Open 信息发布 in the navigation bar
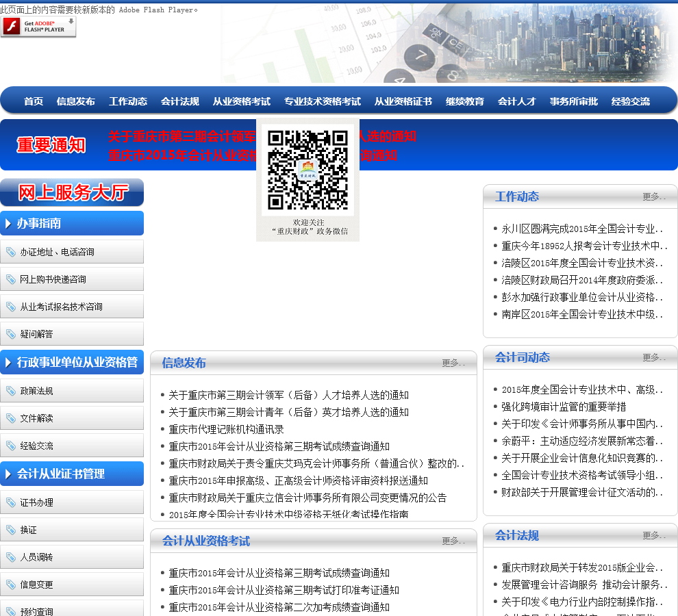Image resolution: width=678 pixels, height=616 pixels. coord(75,101)
